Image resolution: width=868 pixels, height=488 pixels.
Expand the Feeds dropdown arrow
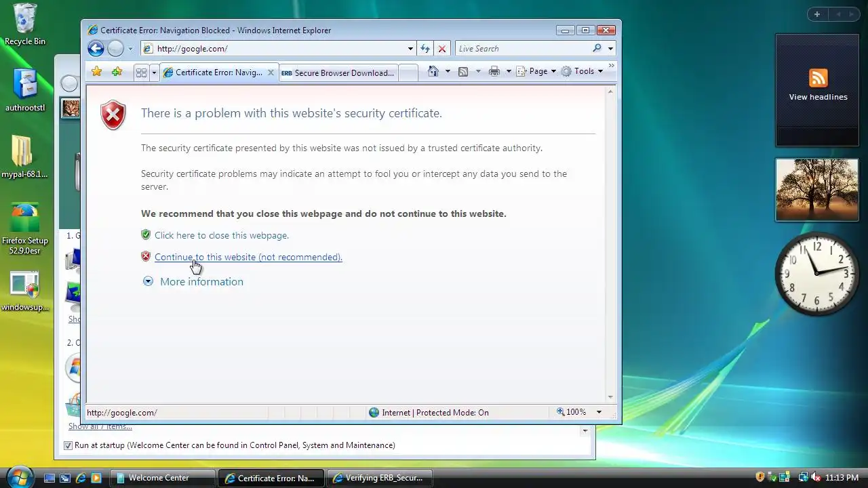[478, 71]
